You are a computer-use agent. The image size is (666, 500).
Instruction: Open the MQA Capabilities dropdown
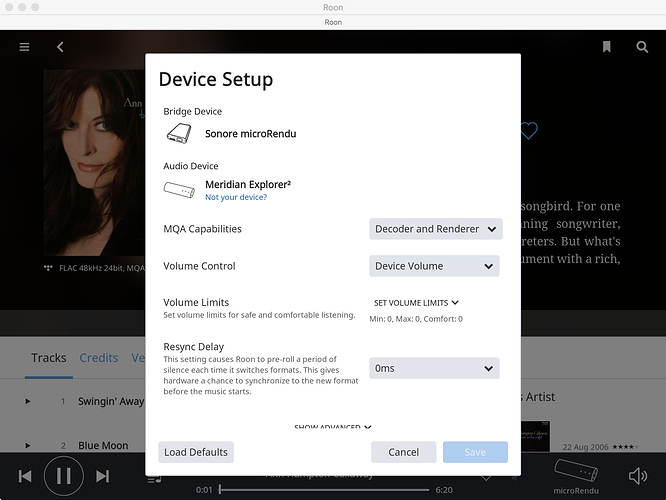click(436, 229)
